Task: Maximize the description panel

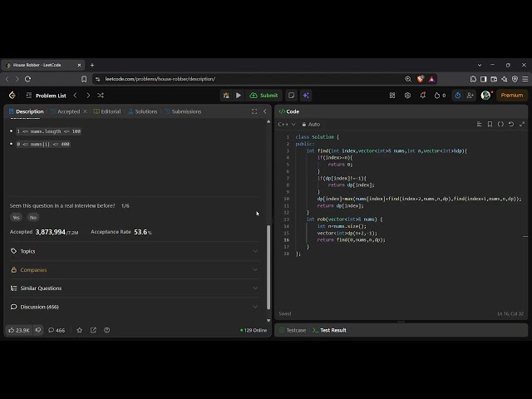Action: coord(254,111)
